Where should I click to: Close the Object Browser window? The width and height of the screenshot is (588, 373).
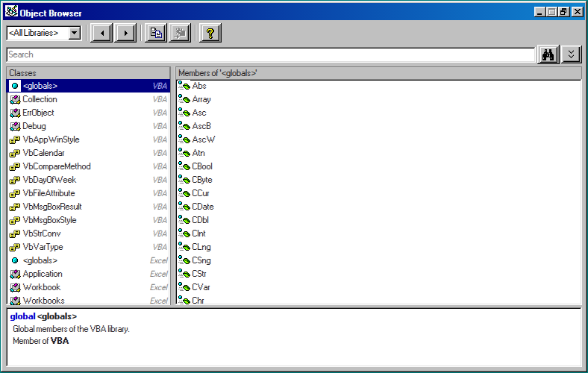tap(578, 12)
